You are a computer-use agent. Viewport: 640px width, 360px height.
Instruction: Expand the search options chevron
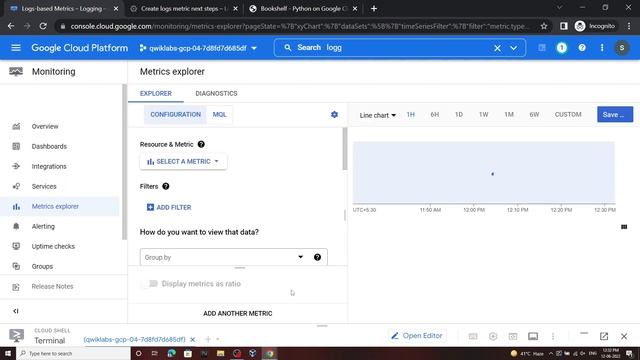coord(513,48)
